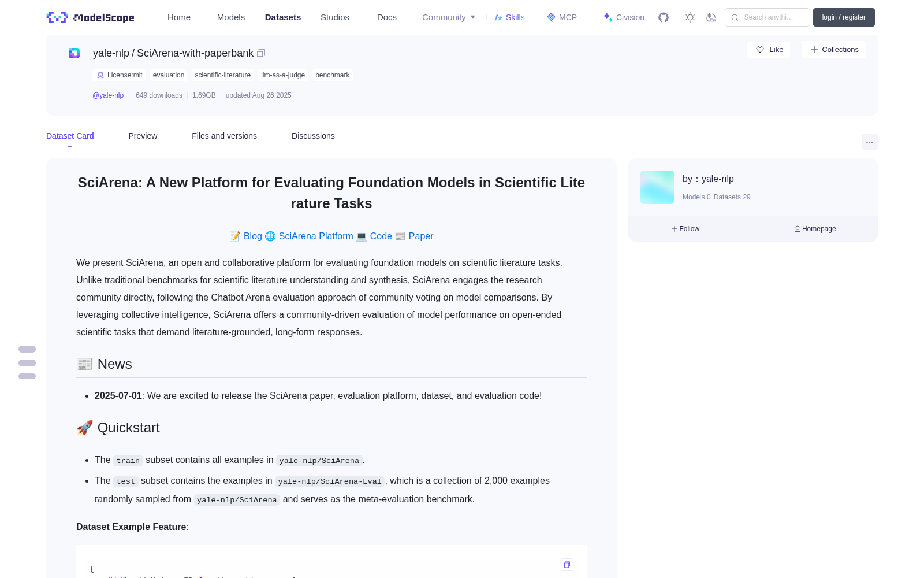The width and height of the screenshot is (924, 578).
Task: Click the yale-nlp avatar thumbnail
Action: [x=657, y=187]
